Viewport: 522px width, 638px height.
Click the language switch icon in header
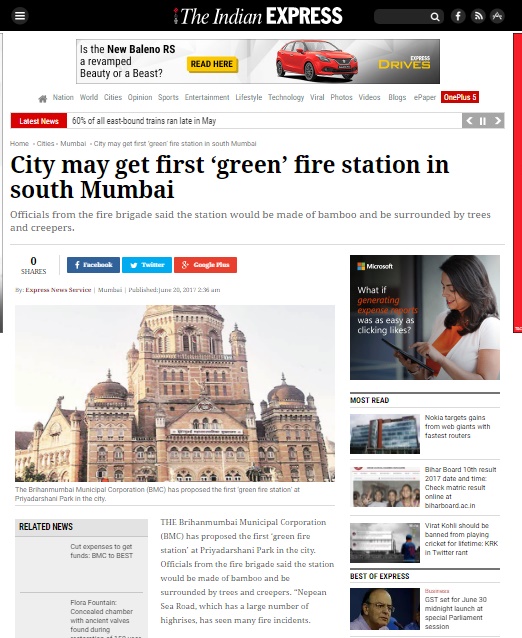tap(497, 16)
